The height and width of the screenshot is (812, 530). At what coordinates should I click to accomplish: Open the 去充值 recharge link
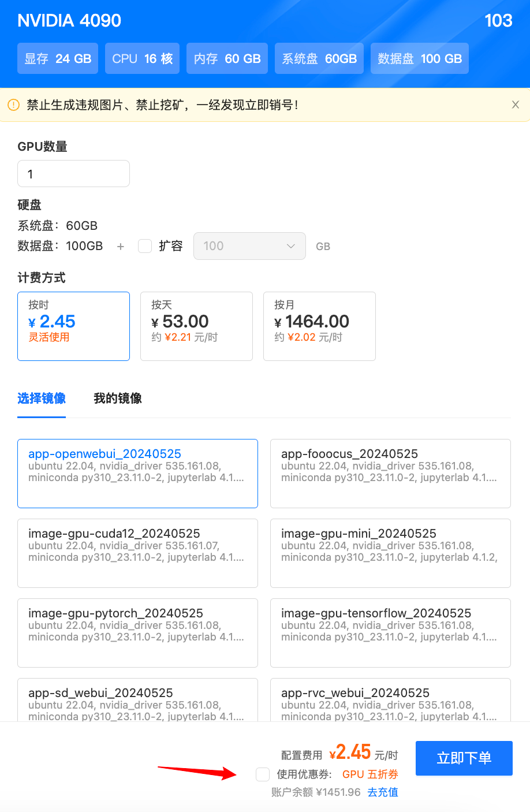click(383, 792)
